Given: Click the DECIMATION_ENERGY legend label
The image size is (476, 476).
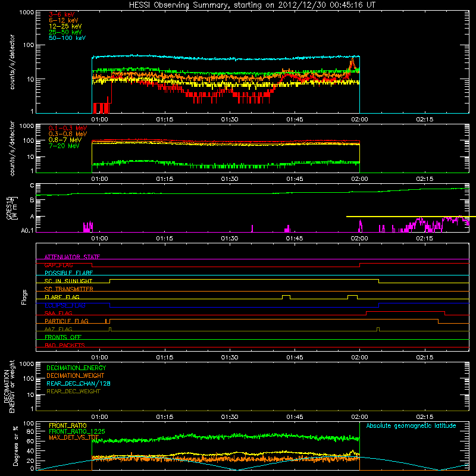Looking at the screenshot, I should coord(76,368).
